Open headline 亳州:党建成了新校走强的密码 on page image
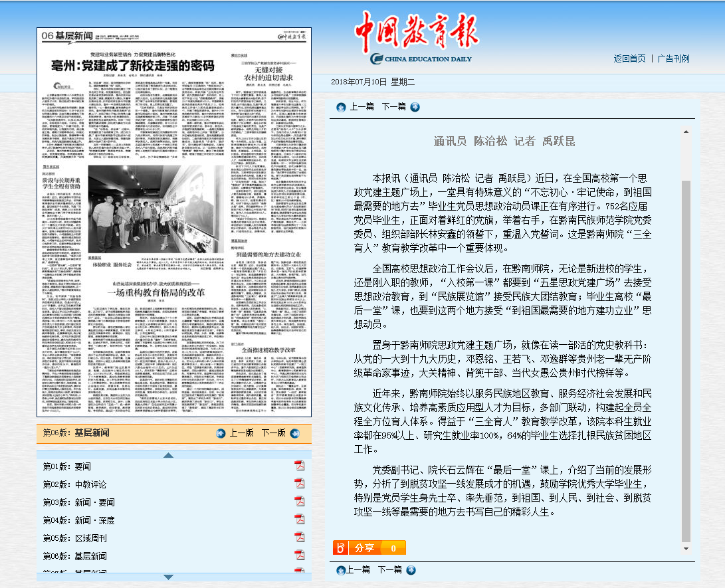 pyautogui.click(x=133, y=66)
